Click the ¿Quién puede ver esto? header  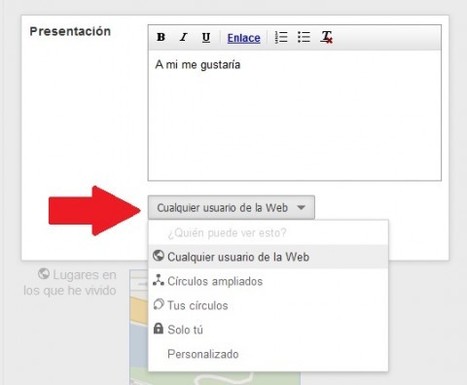pos(227,233)
